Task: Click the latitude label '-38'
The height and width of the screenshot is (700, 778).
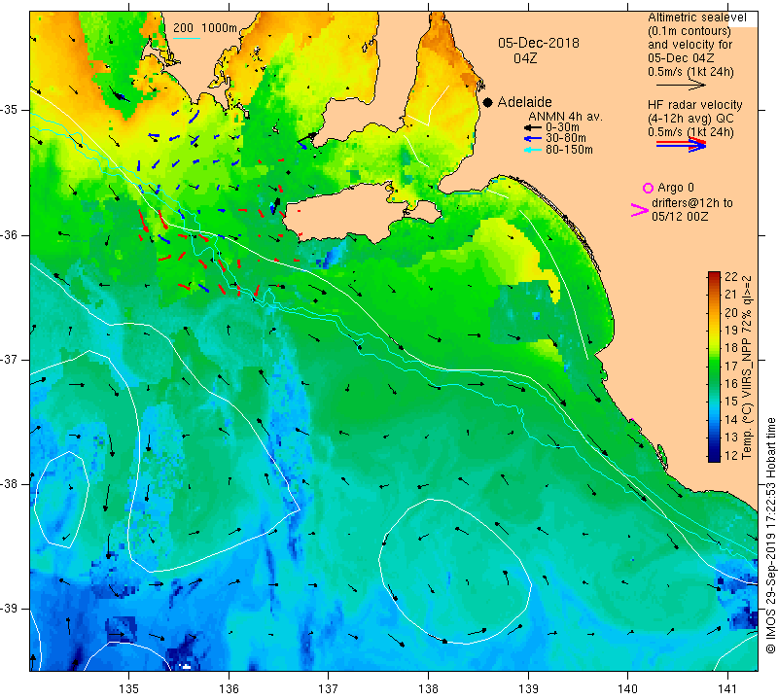Action: 10,484
